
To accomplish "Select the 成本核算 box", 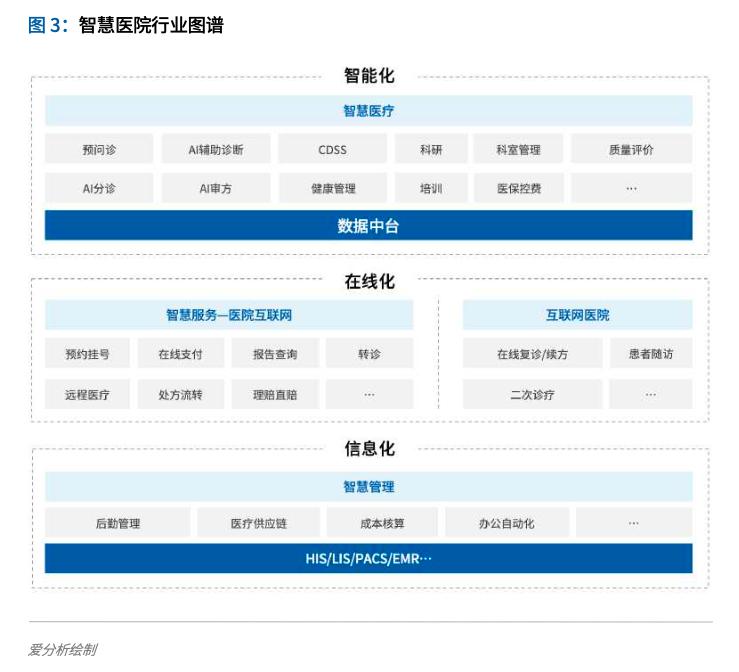I will pos(382,523).
